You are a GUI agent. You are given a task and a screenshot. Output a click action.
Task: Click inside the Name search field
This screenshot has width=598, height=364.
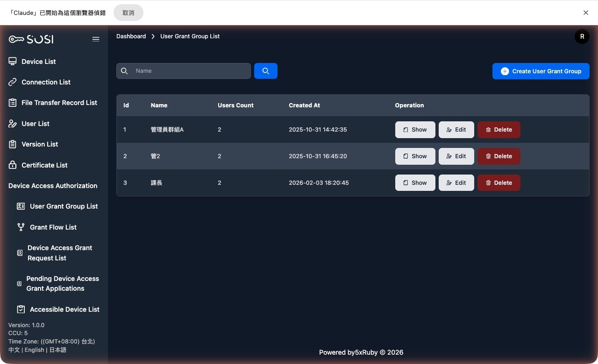coord(187,71)
